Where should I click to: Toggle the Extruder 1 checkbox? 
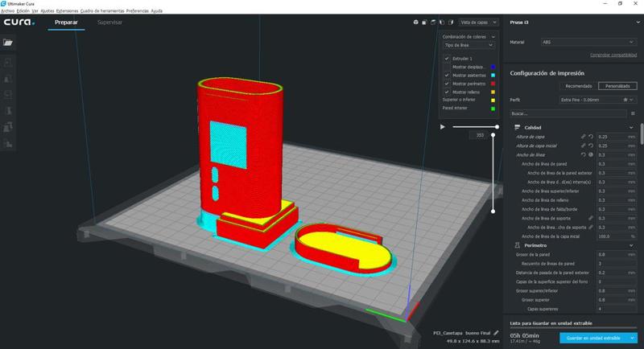[x=447, y=59]
